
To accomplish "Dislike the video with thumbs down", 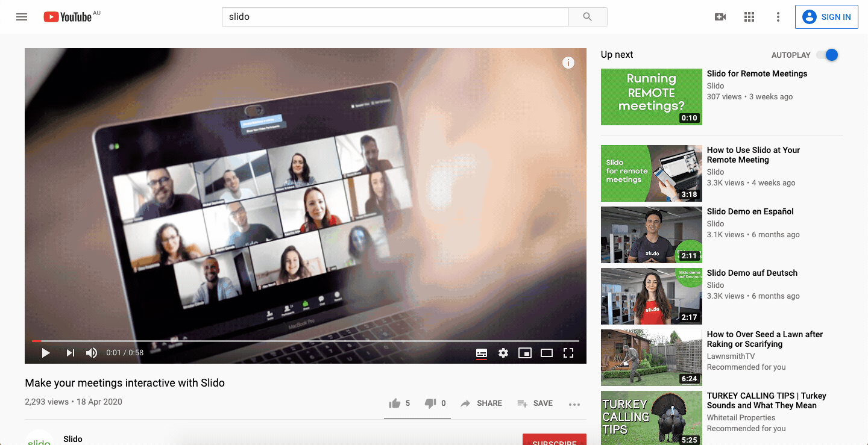I will [435, 403].
